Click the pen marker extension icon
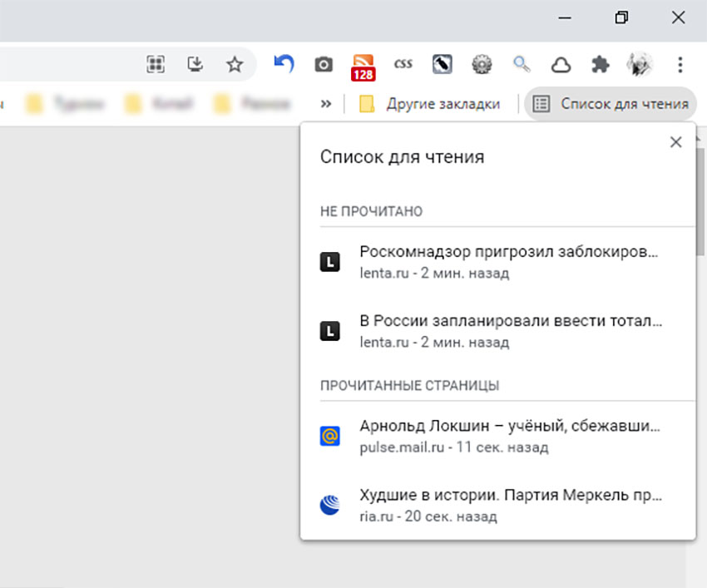Viewport: 707px width, 588px height. click(442, 64)
